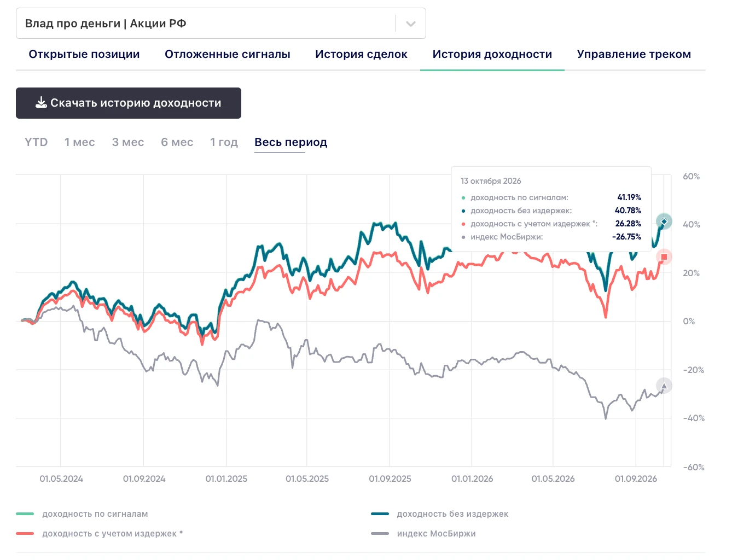Click x-axis label '01.09.2026'
732x560 pixels.
click(636, 479)
